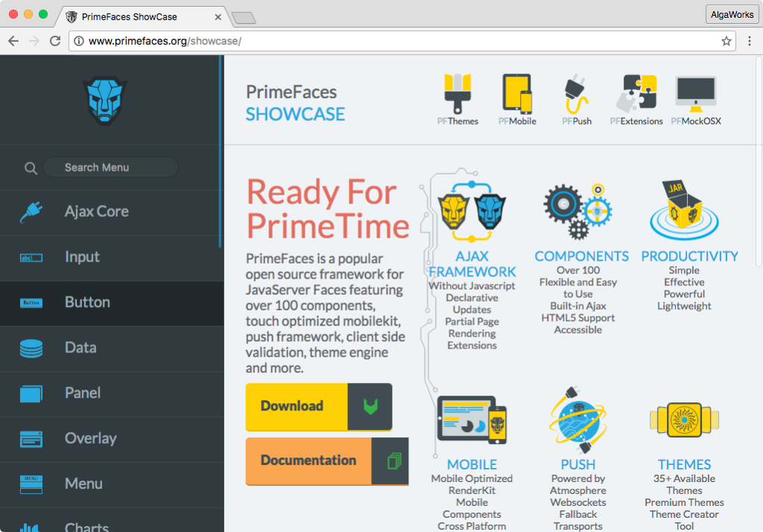Click the page's right vertical scrollbar
The height and width of the screenshot is (532, 763).
click(759, 161)
